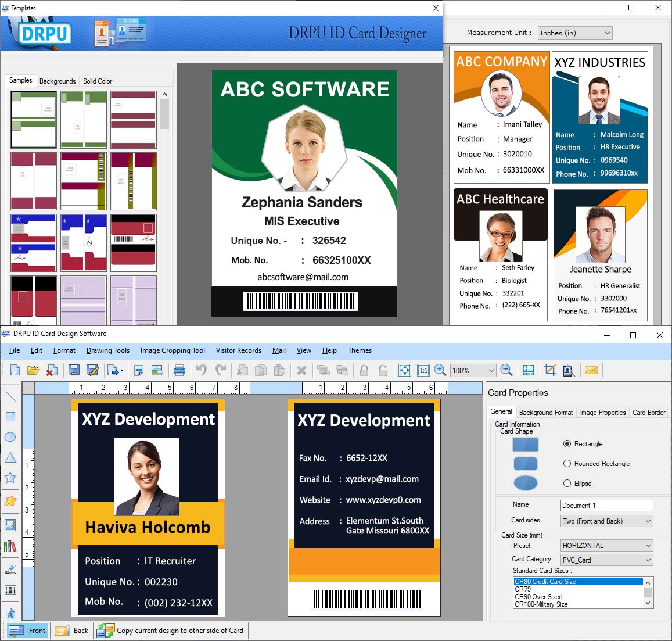
Task: Choose the Ellipse card shape option
Action: tap(567, 483)
